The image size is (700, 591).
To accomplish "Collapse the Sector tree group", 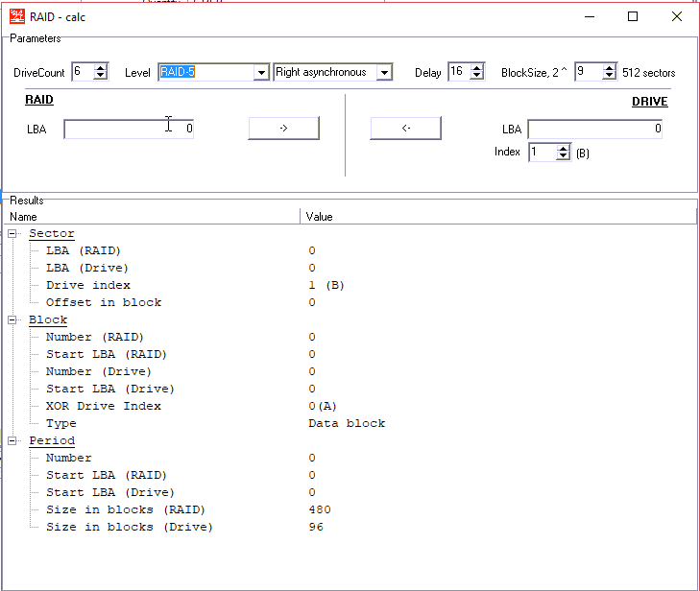I will point(12,233).
